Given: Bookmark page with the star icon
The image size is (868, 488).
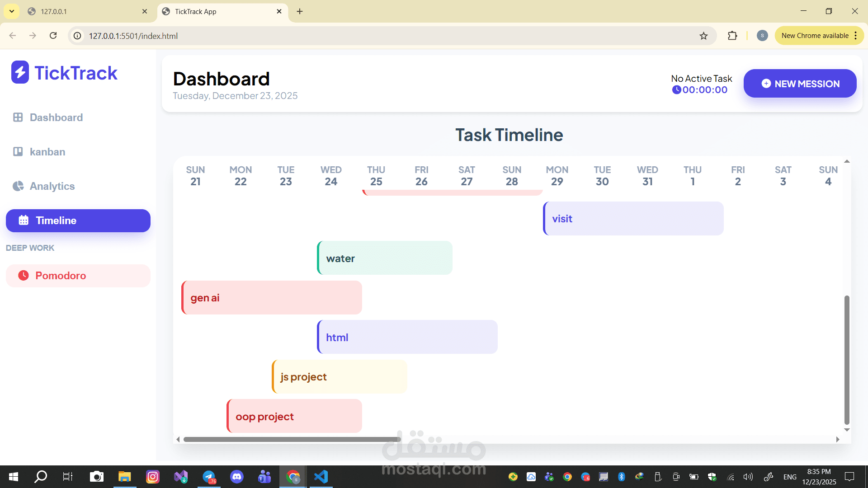Looking at the screenshot, I should [703, 36].
